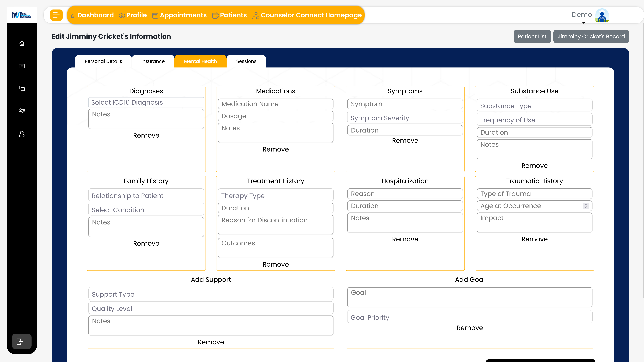The width and height of the screenshot is (644, 362).
Task: Select the Mental Health tab
Action: 200,61
